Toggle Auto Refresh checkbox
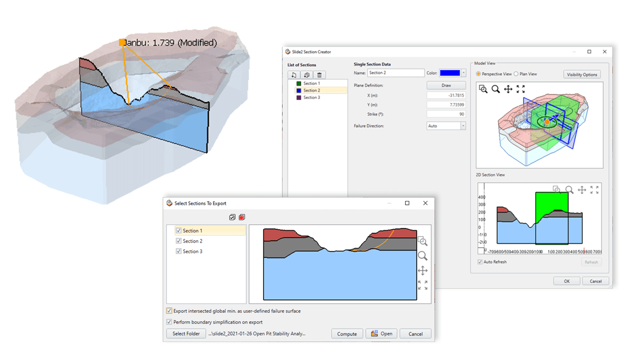Screen dimensions: 644x362 click(480, 262)
